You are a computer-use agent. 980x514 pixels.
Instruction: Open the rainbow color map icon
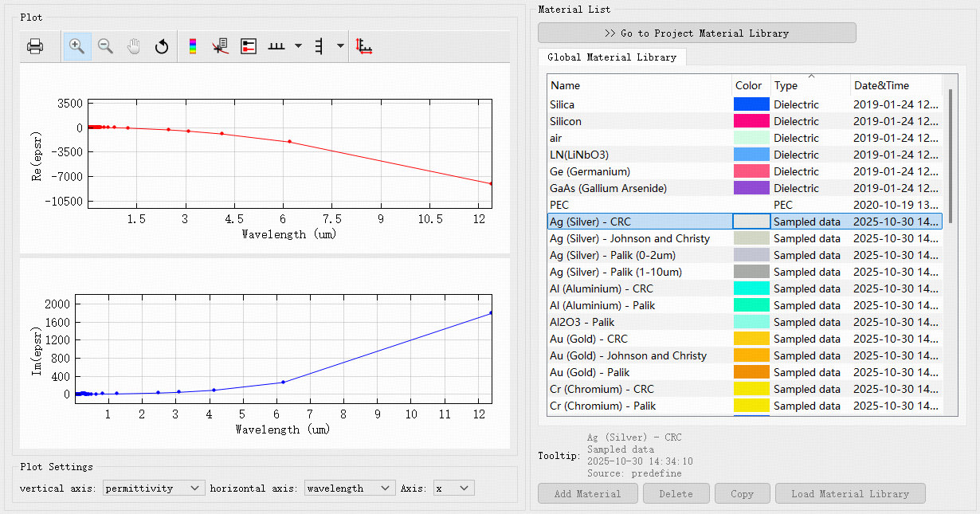pos(192,47)
